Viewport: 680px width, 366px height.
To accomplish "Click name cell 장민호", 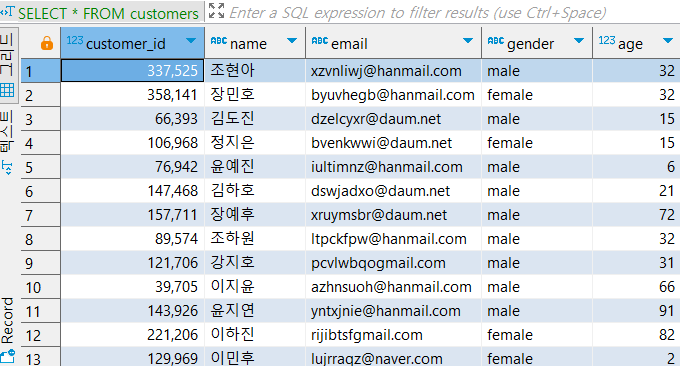I will click(255, 95).
